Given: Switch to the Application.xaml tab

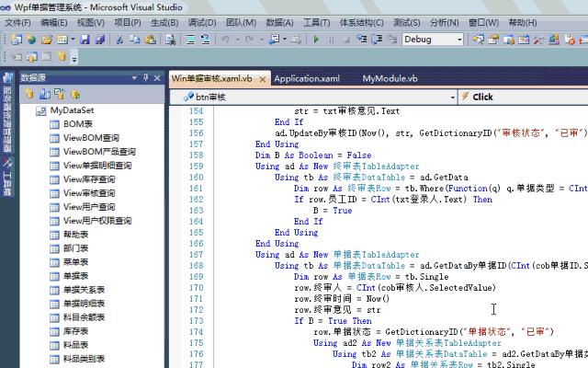Looking at the screenshot, I should (x=306, y=79).
